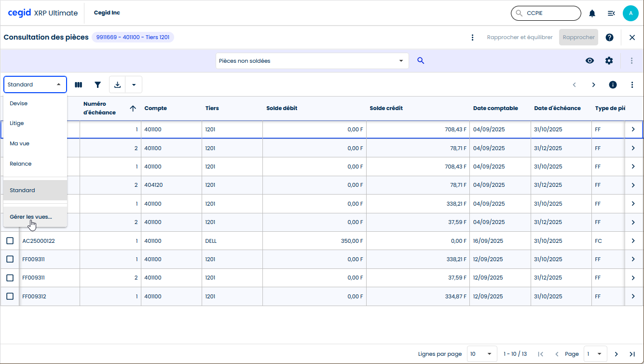Open the filter funnel icon
644x364 pixels.
(x=98, y=84)
